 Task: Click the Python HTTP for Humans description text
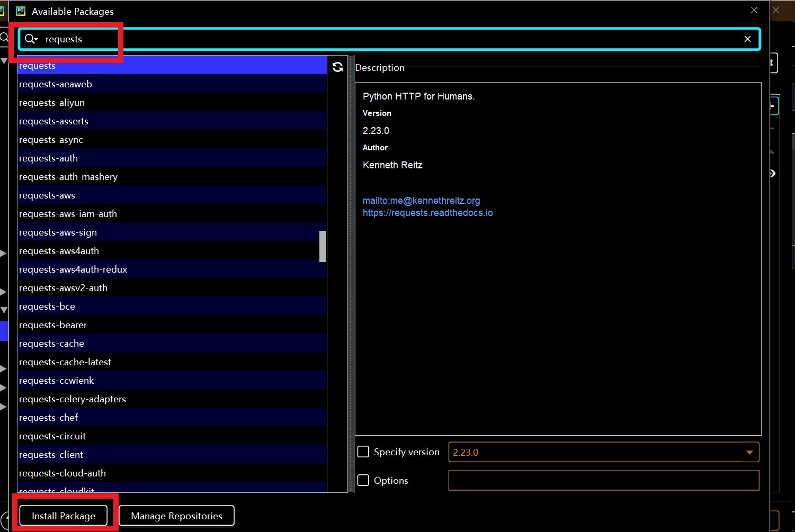coord(418,96)
